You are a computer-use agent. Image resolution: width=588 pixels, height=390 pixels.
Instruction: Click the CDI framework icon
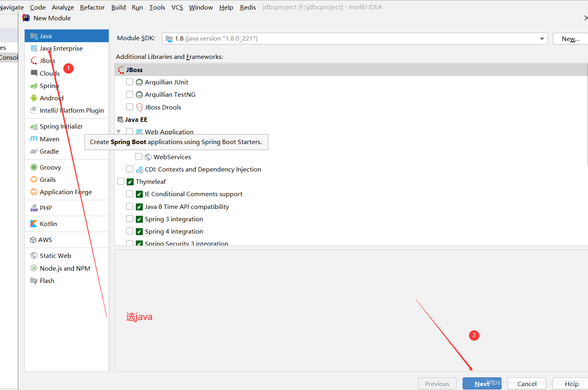(x=139, y=170)
